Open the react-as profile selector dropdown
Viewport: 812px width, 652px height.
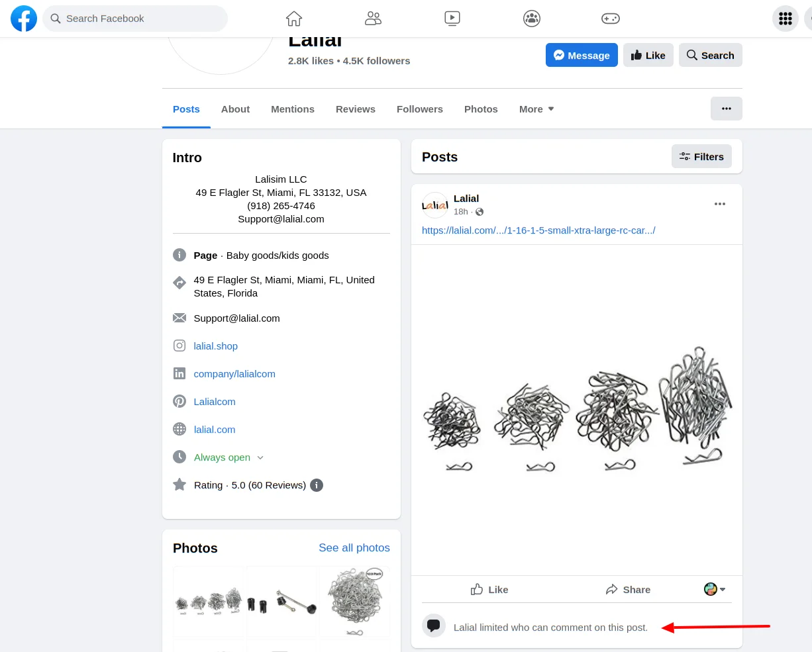click(715, 589)
